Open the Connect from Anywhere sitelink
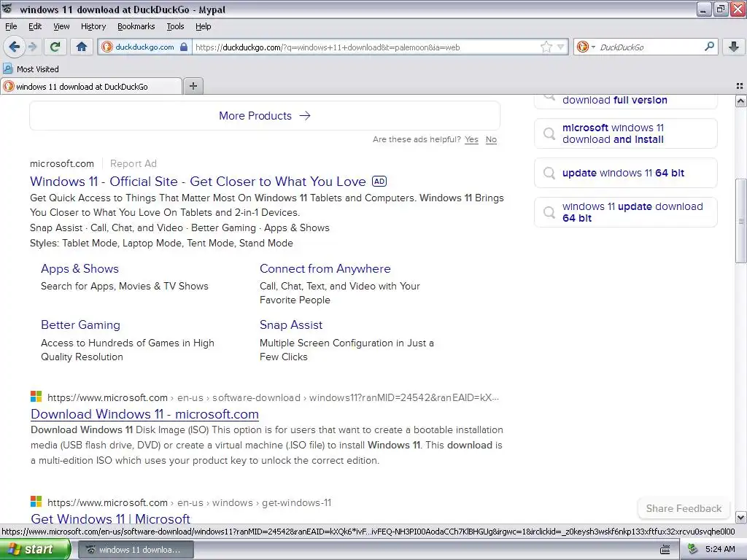This screenshot has width=747, height=560. [325, 268]
